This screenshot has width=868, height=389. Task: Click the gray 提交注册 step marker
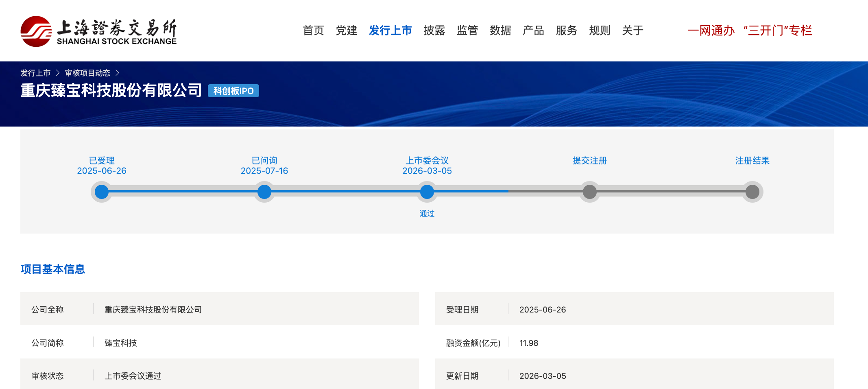pos(589,192)
